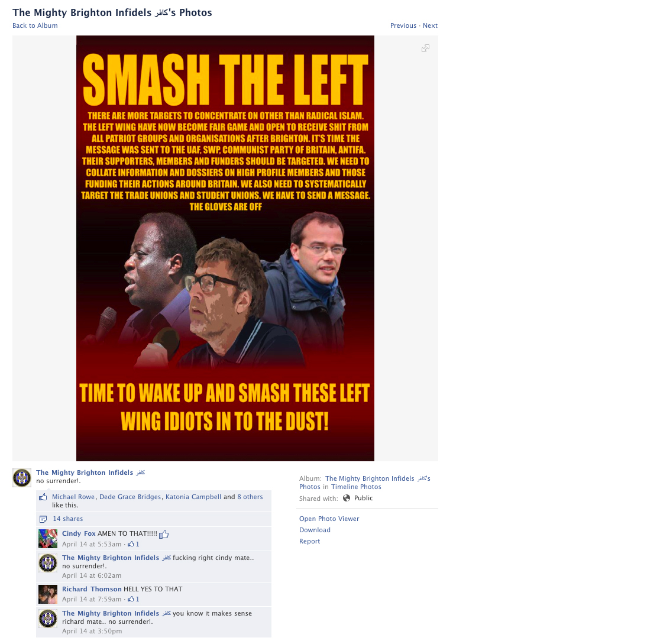Go back to the album

(x=35, y=25)
